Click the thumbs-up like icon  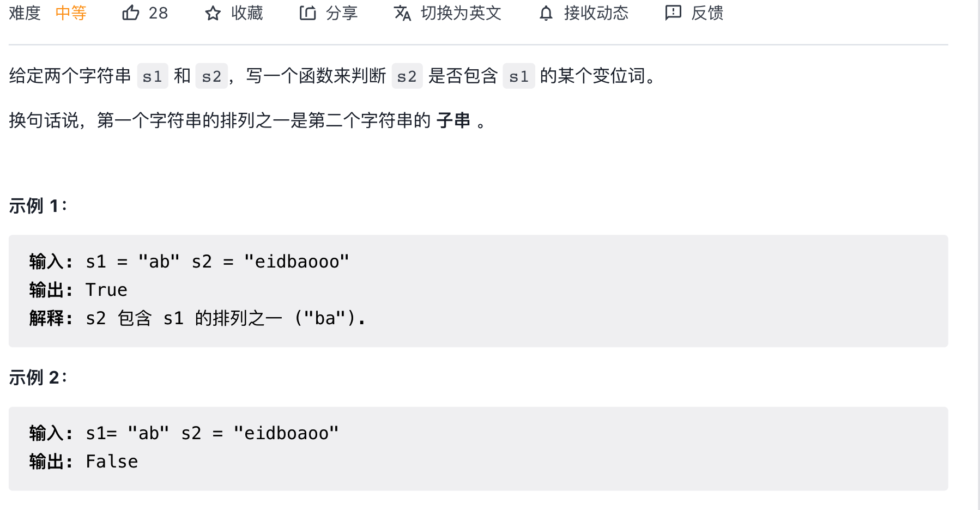point(131,13)
